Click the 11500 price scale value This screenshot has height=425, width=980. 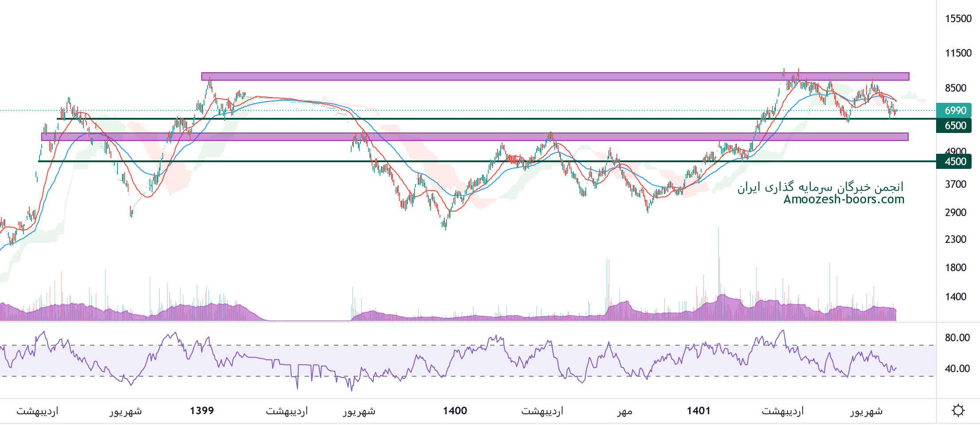[958, 53]
